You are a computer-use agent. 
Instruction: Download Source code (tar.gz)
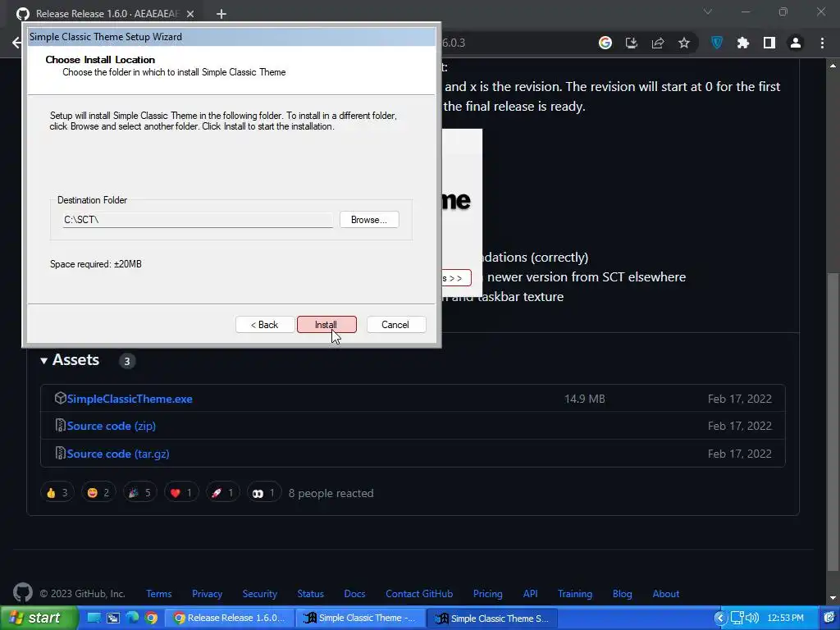118,454
